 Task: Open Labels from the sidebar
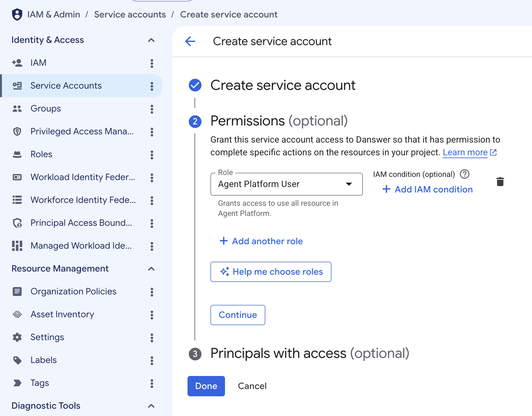[x=81, y=360]
